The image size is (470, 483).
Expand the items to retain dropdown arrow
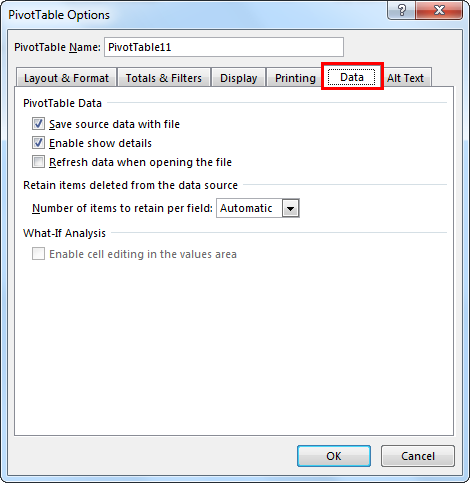pyautogui.click(x=290, y=208)
